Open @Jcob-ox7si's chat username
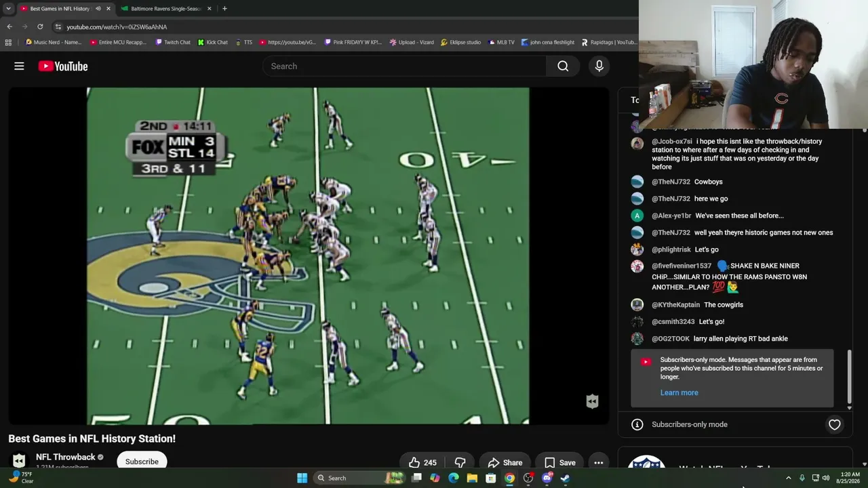This screenshot has height=488, width=868. coord(672,142)
